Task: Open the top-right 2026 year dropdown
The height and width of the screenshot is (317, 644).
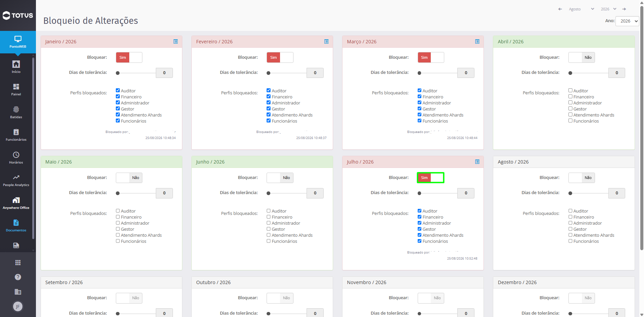Action: pyautogui.click(x=609, y=9)
